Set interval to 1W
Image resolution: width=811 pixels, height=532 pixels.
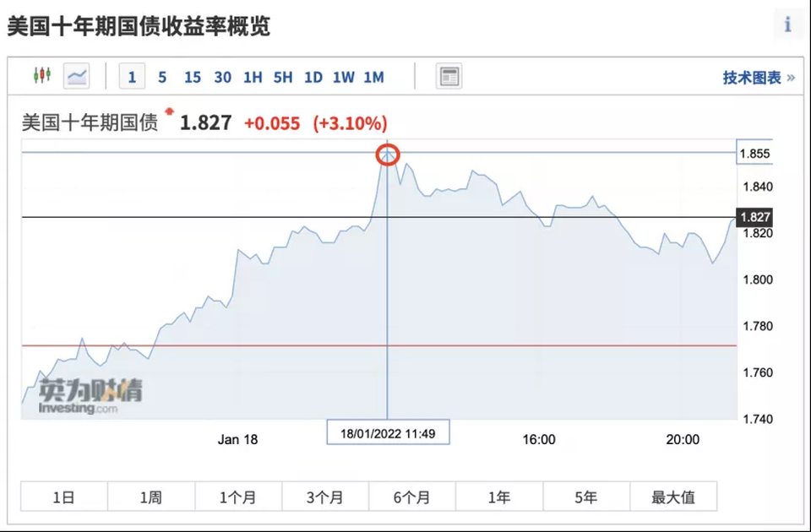343,77
